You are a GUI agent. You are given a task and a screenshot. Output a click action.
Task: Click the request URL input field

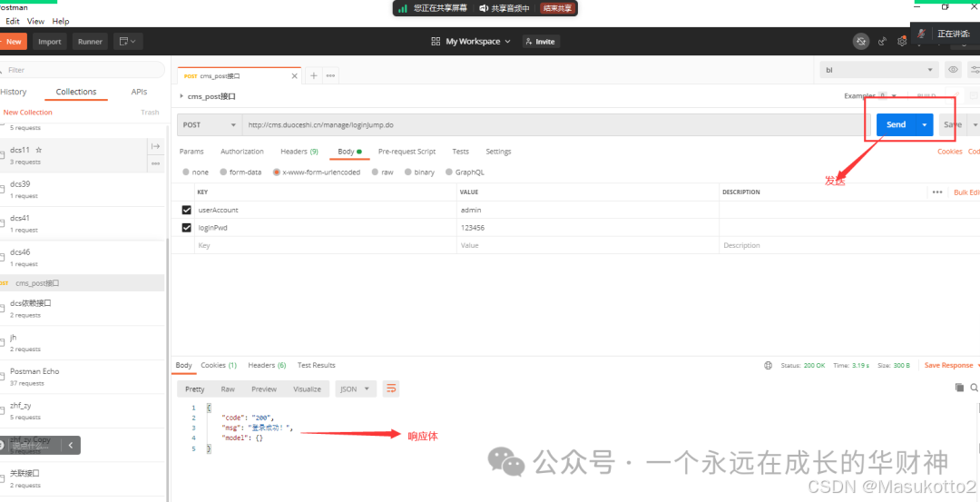pyautogui.click(x=554, y=124)
